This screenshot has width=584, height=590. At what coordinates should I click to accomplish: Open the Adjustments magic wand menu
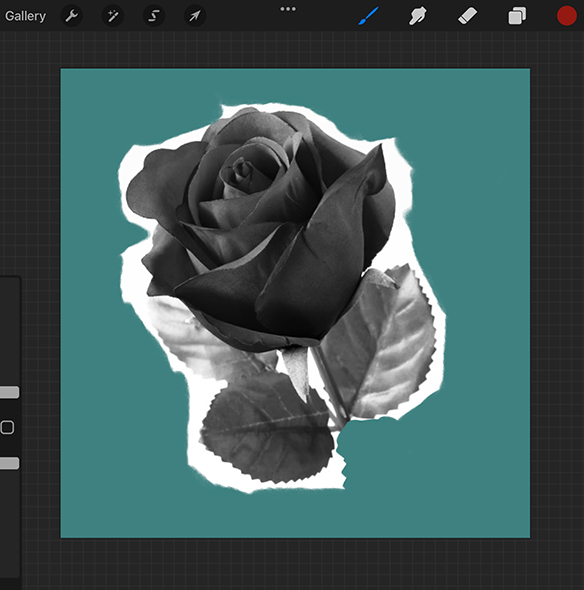(x=113, y=16)
